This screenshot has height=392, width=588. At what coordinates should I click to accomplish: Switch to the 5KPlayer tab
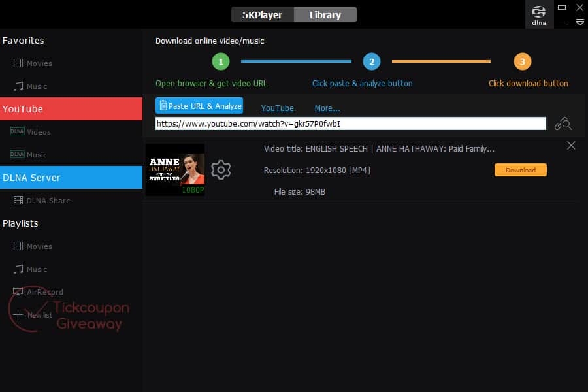click(x=263, y=14)
